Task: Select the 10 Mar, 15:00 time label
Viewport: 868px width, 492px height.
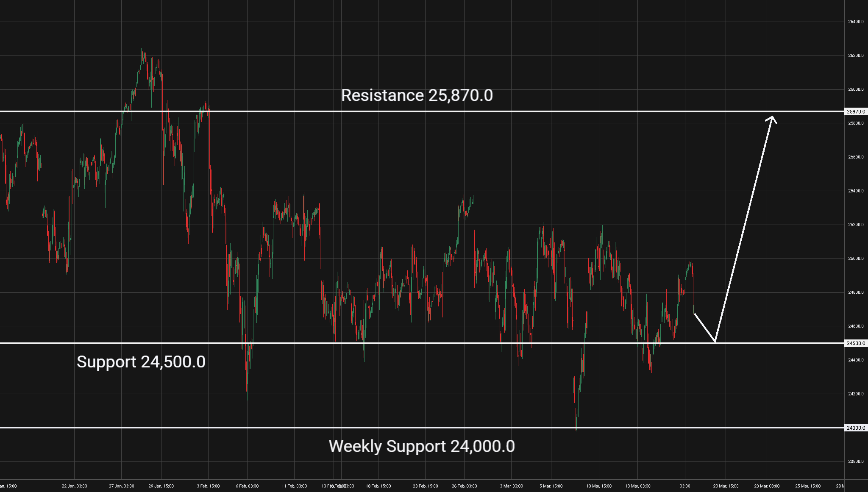Action: (599, 486)
